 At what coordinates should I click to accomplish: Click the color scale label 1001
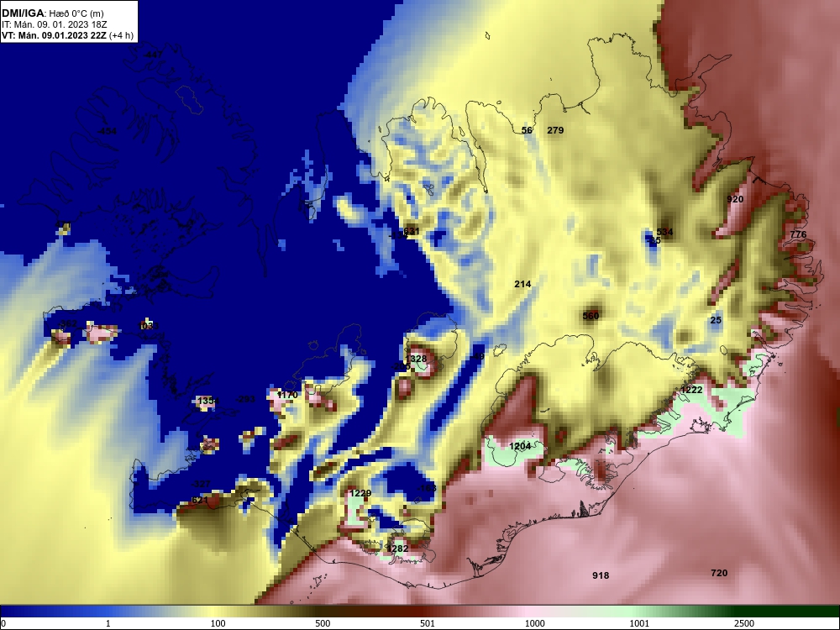639,623
